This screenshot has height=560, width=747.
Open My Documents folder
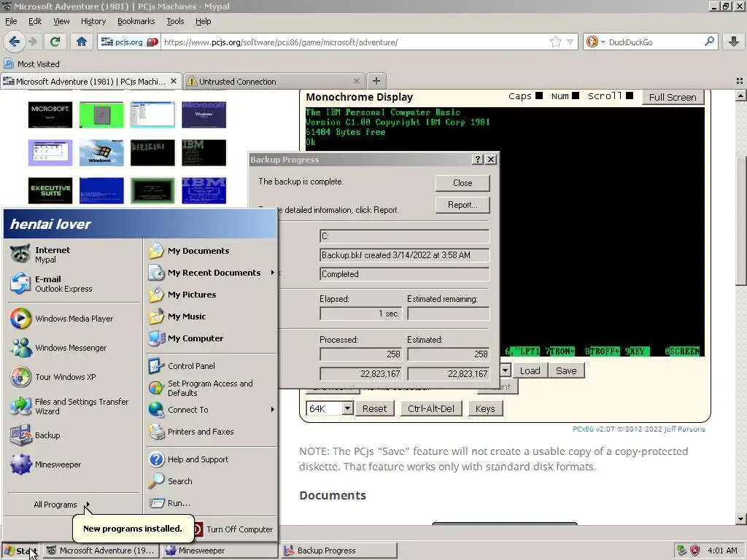tap(211, 251)
